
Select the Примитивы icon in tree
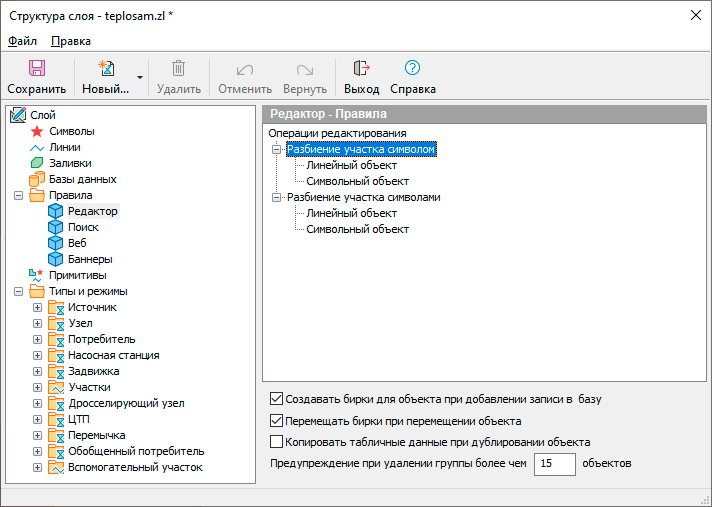tap(37, 275)
